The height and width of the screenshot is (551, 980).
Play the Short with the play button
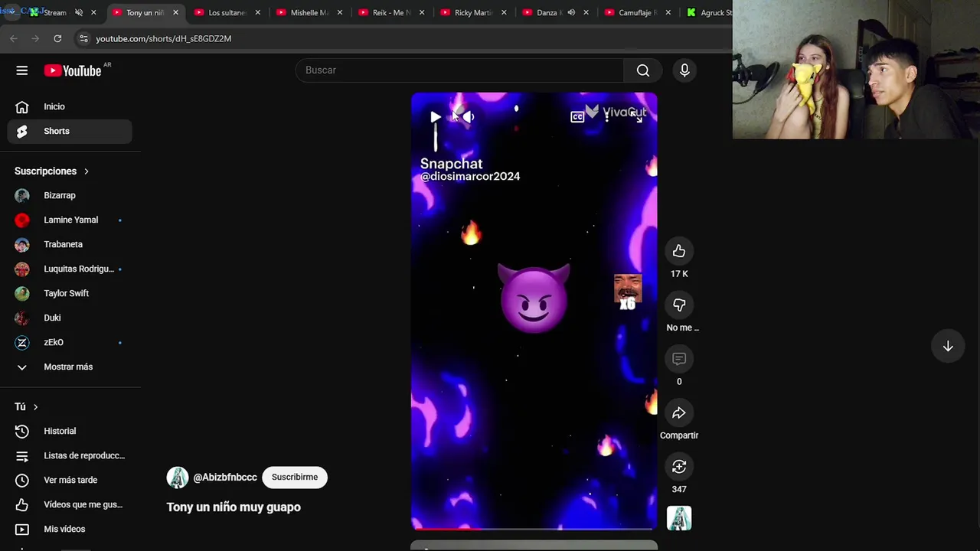[x=435, y=117]
